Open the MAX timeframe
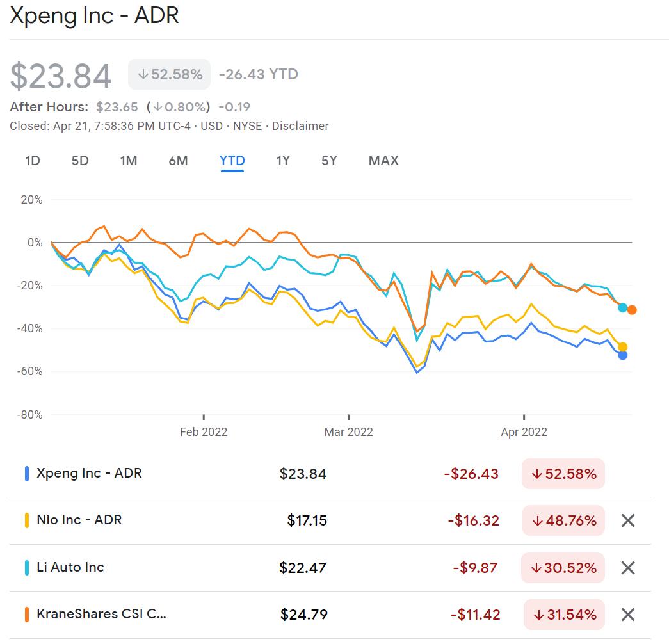Image resolution: width=669 pixels, height=644 pixels. click(383, 161)
